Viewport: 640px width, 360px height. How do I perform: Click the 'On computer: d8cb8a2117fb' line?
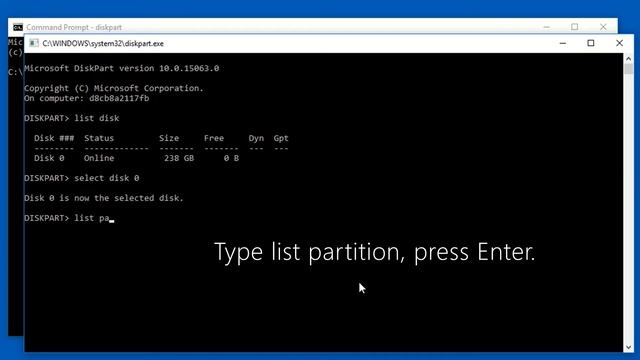point(87,98)
